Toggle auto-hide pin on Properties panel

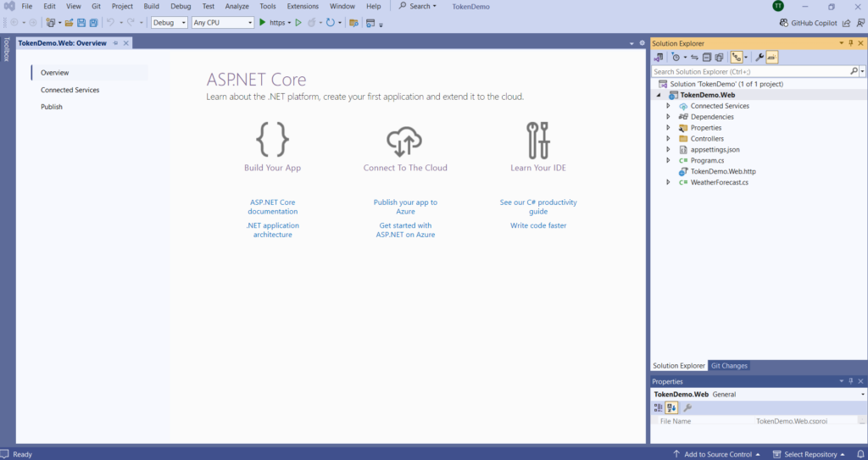[851, 381]
